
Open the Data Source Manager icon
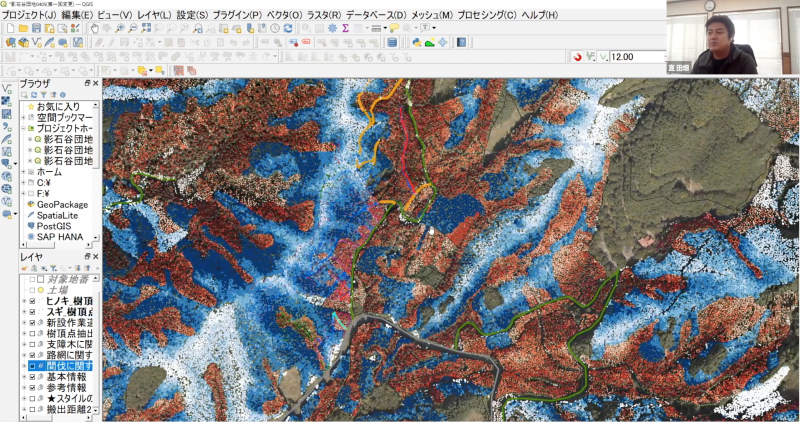tap(11, 43)
